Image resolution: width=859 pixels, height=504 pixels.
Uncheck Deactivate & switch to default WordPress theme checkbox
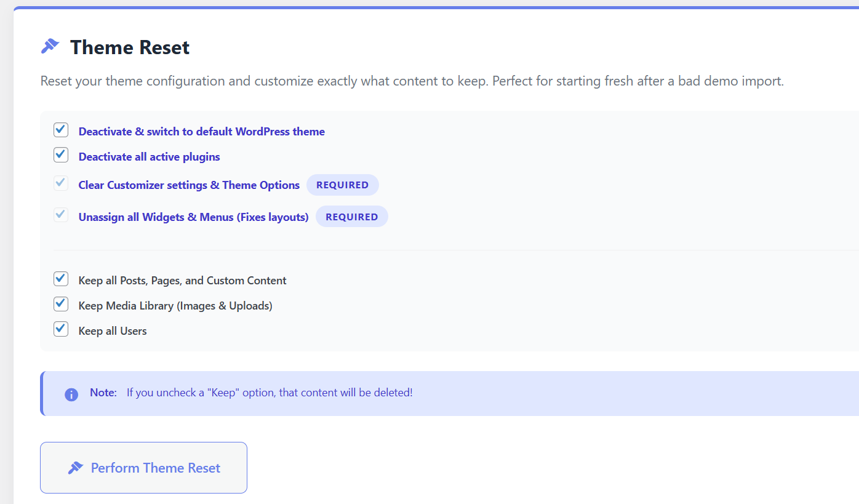(x=61, y=130)
